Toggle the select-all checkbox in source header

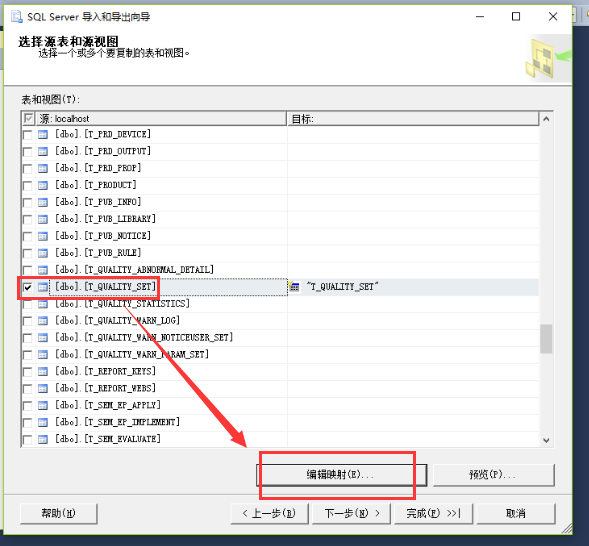[28, 119]
